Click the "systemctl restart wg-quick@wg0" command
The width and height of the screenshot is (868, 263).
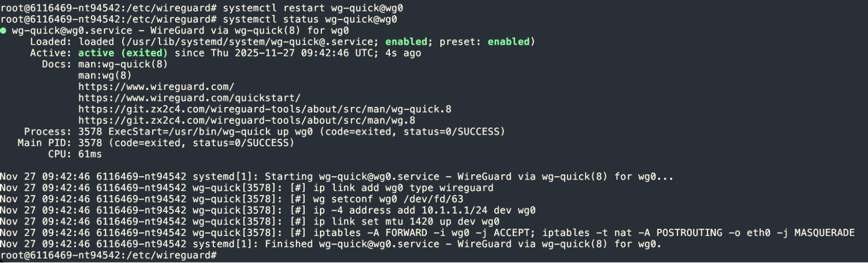313,8
